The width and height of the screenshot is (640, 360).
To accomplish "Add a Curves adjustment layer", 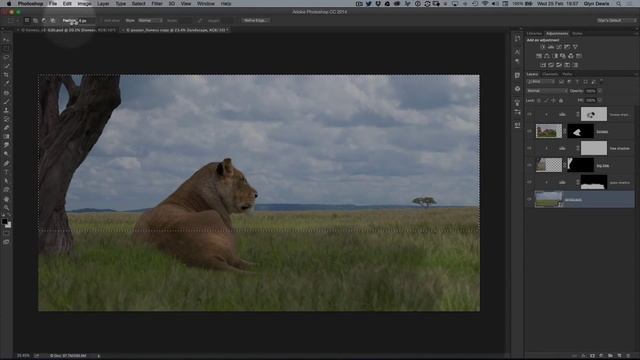I will coord(559,47).
